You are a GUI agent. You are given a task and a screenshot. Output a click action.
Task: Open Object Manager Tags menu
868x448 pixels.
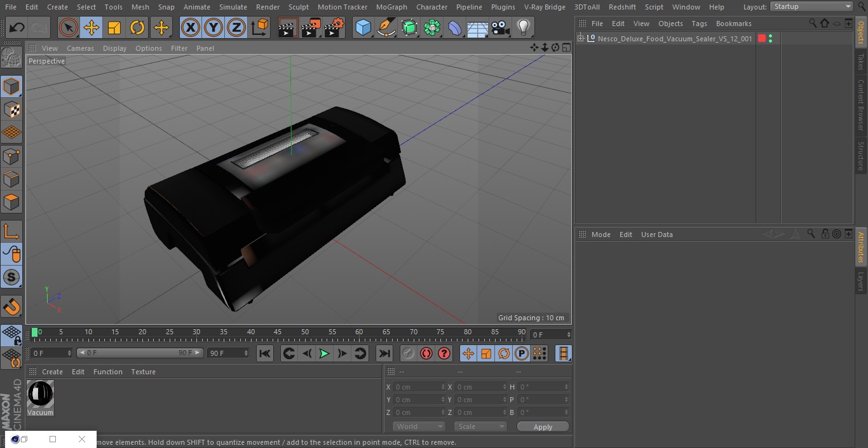(x=699, y=24)
